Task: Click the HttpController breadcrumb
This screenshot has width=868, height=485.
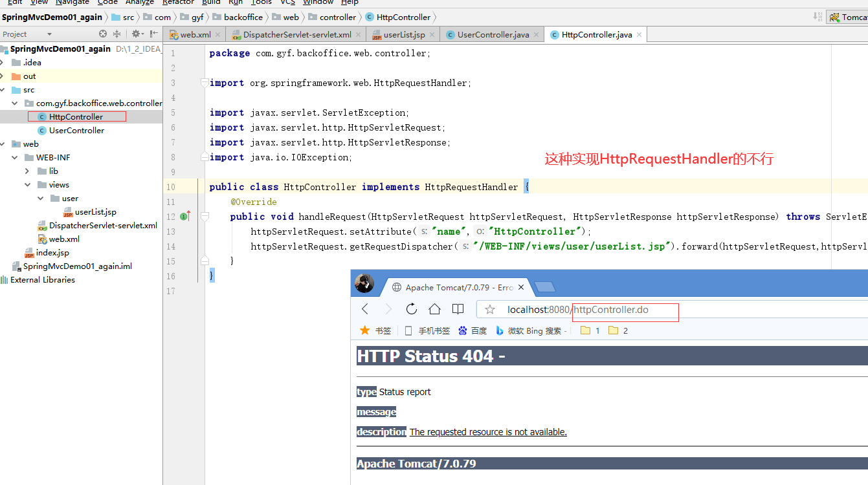Action: pyautogui.click(x=398, y=17)
